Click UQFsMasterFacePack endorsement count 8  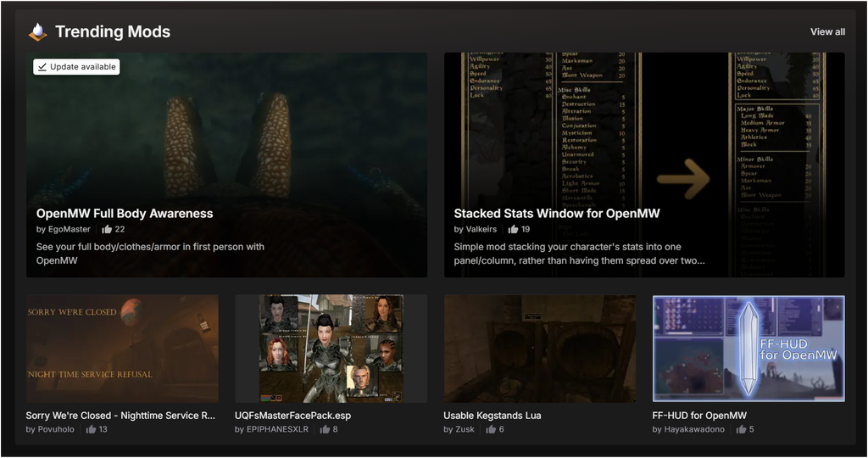click(335, 429)
